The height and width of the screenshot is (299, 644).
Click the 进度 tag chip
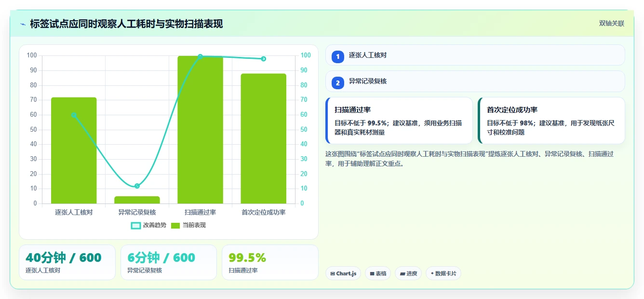coord(408,273)
